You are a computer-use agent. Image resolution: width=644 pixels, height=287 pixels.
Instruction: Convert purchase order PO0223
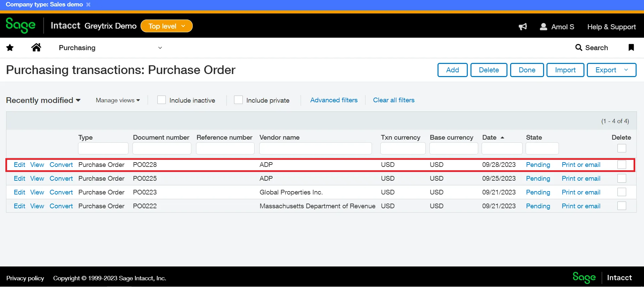point(61,192)
